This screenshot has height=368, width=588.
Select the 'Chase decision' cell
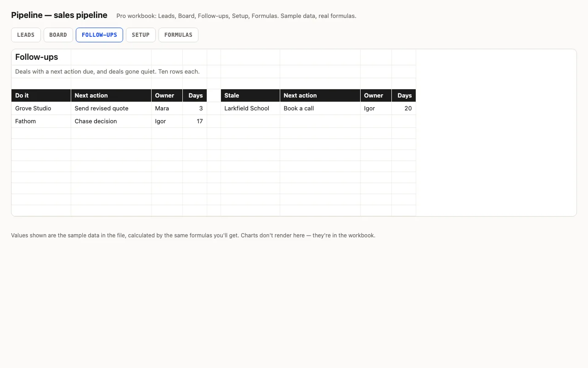coord(111,121)
